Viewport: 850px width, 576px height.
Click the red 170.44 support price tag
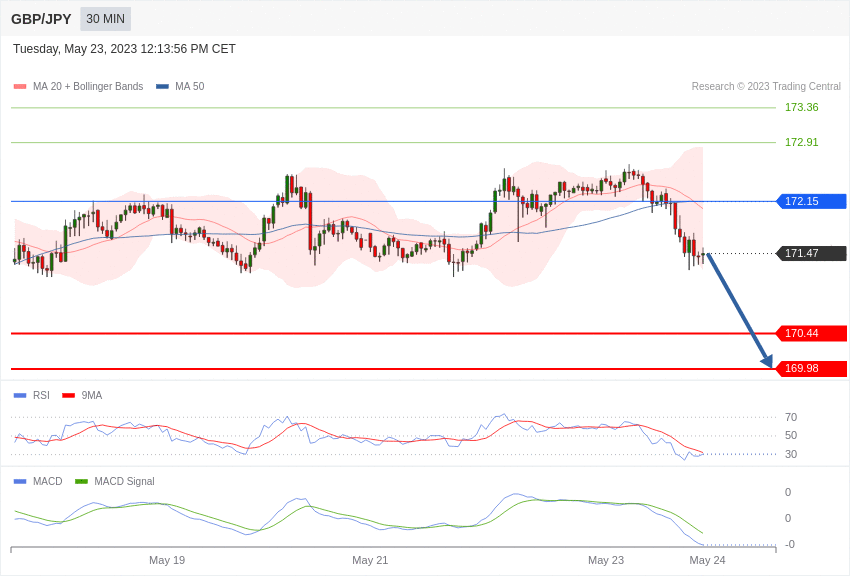(812, 334)
